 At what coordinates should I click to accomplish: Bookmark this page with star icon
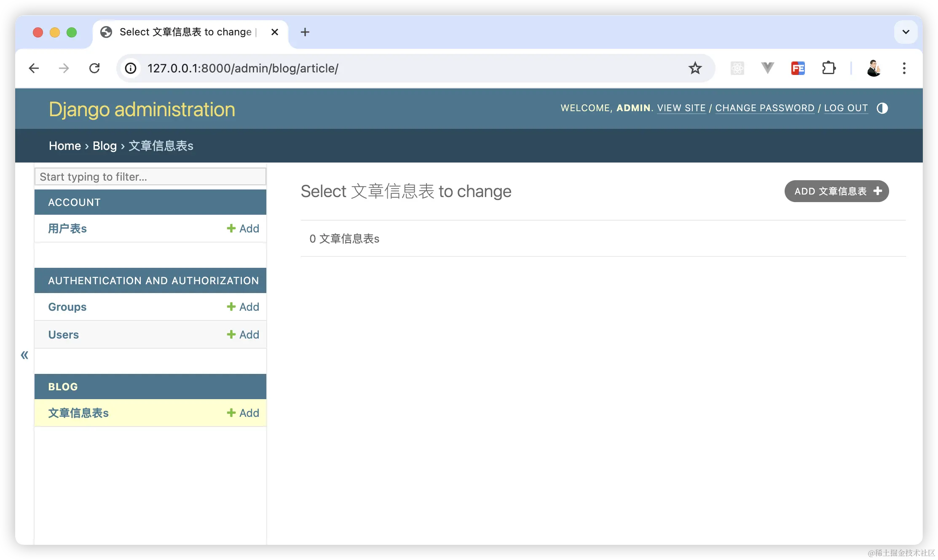[695, 68]
